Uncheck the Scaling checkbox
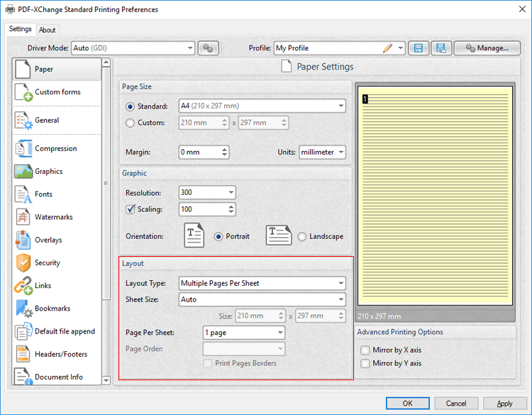This screenshot has width=532, height=415. pyautogui.click(x=130, y=209)
